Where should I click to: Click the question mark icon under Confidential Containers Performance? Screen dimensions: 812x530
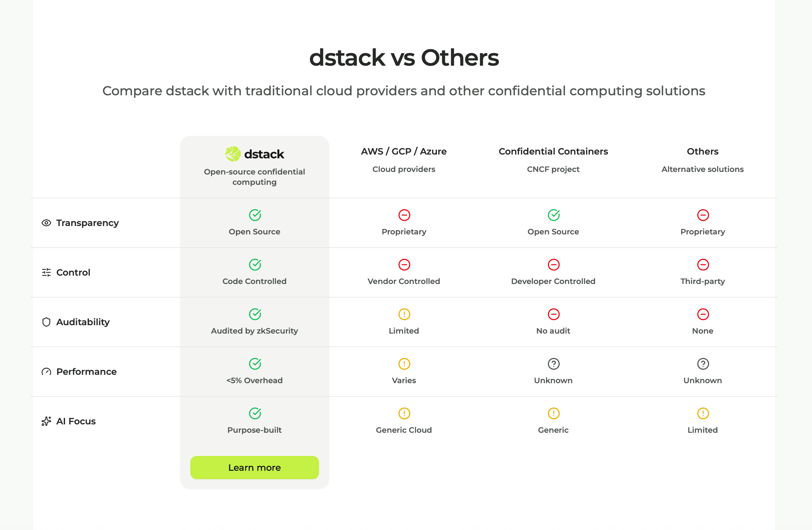(553, 364)
